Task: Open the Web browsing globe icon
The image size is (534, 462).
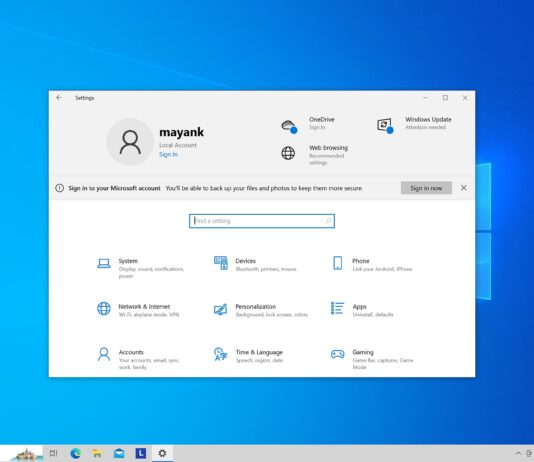Action: pos(288,153)
